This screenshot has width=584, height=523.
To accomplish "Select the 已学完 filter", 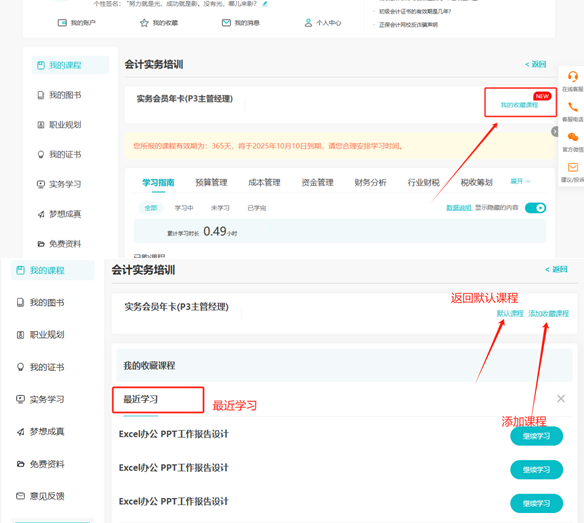I will click(x=257, y=208).
